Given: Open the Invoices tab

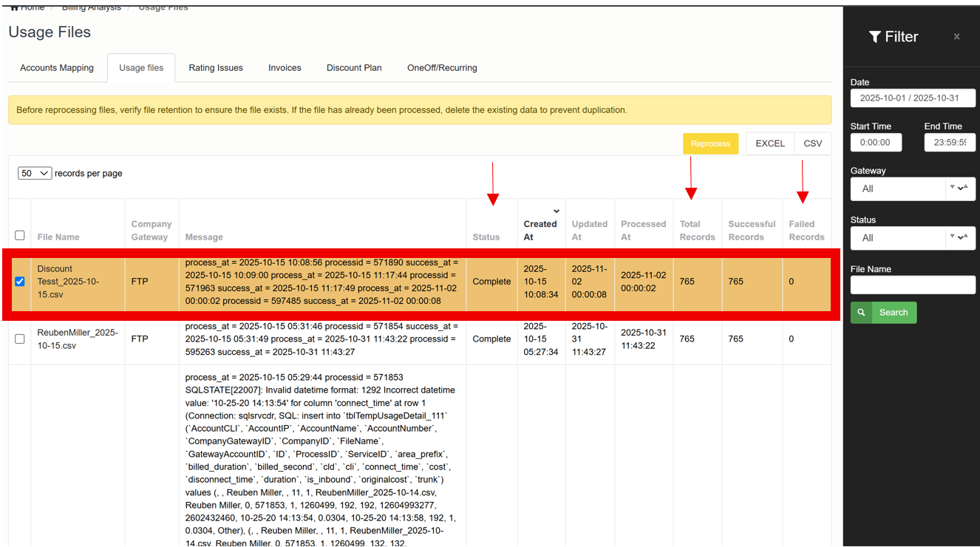Looking at the screenshot, I should (285, 68).
